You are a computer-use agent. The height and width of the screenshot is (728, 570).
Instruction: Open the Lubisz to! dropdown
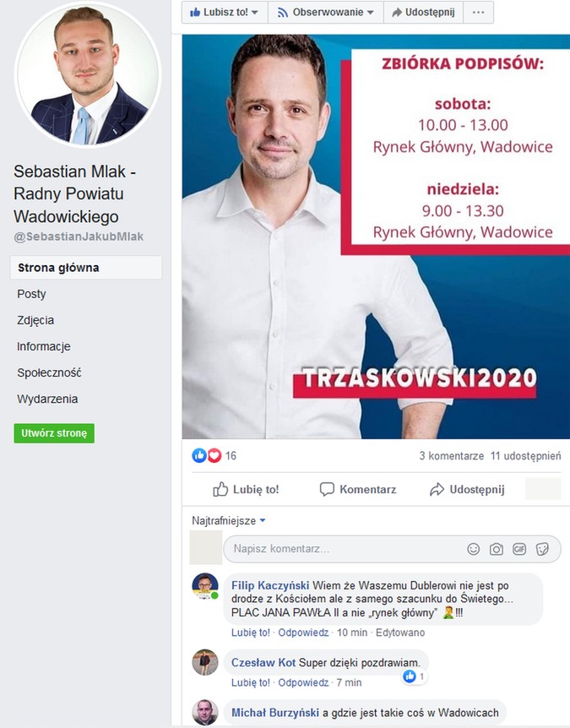coord(225,12)
